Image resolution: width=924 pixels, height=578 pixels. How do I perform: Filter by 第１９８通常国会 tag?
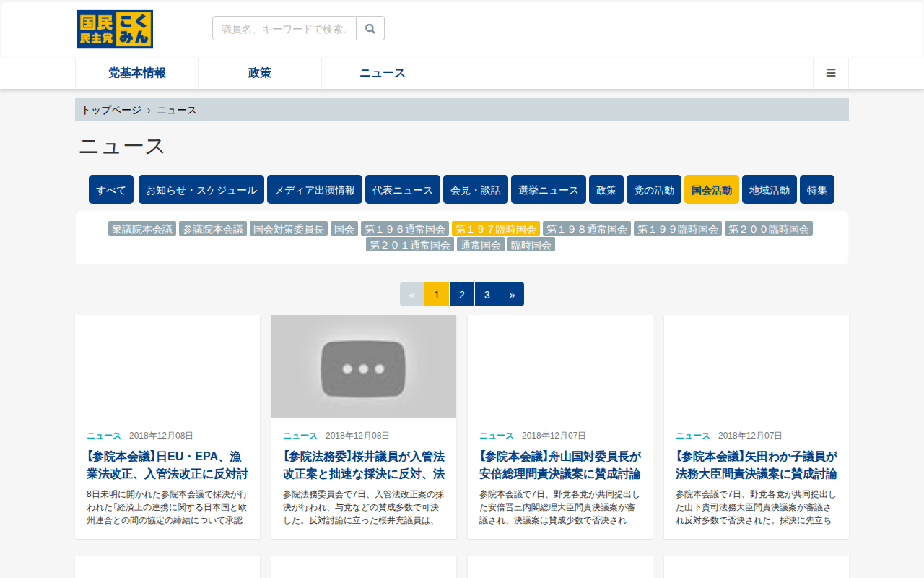587,228
